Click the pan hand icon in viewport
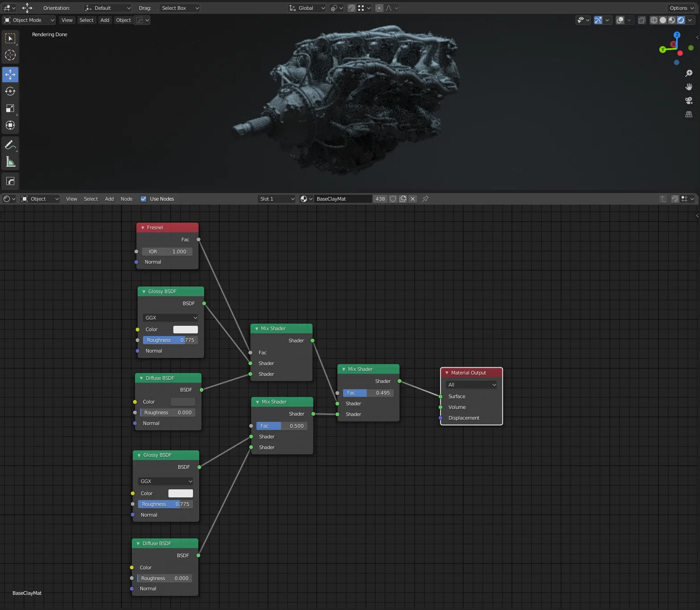Image resolution: width=700 pixels, height=610 pixels. [689, 87]
